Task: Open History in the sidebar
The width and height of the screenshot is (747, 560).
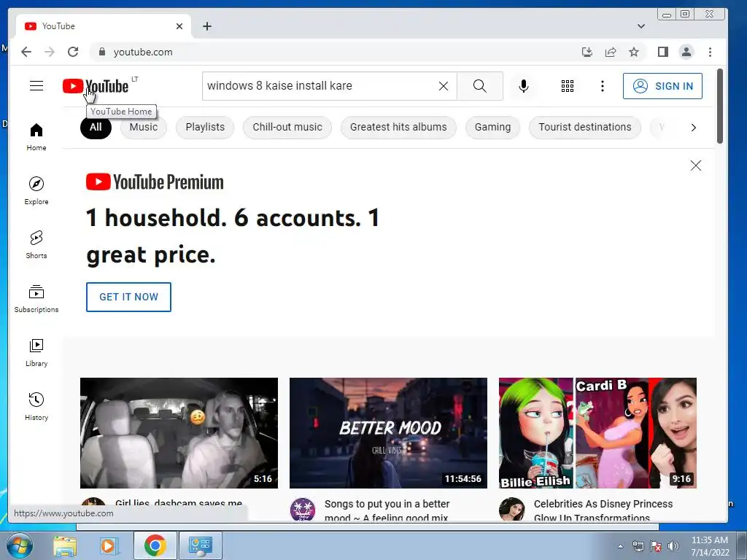Action: pos(36,406)
